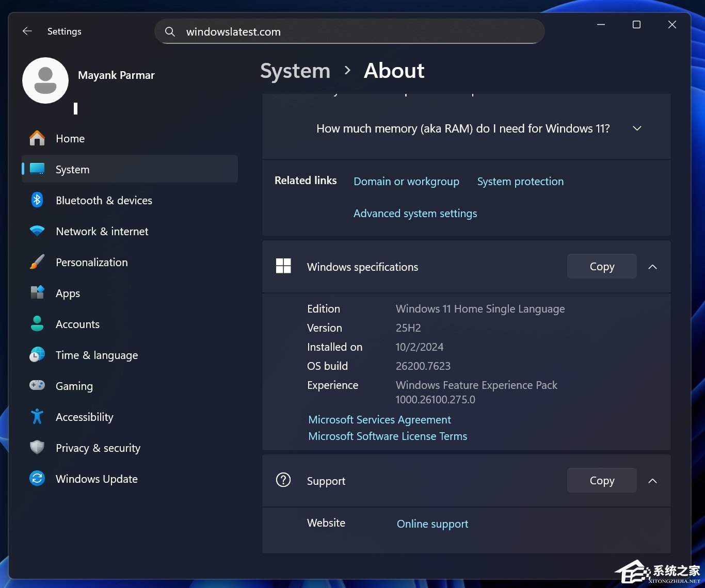Click the Gaming controller icon
The image size is (705, 588).
click(x=37, y=385)
